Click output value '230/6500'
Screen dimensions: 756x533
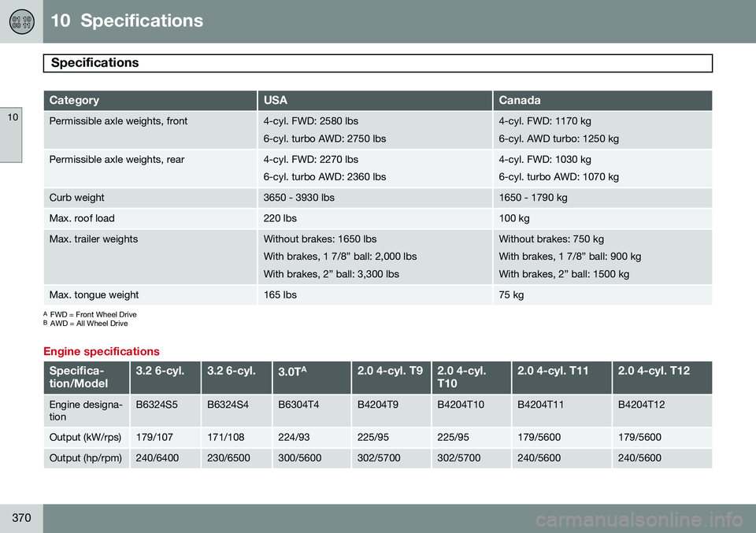coord(228,458)
